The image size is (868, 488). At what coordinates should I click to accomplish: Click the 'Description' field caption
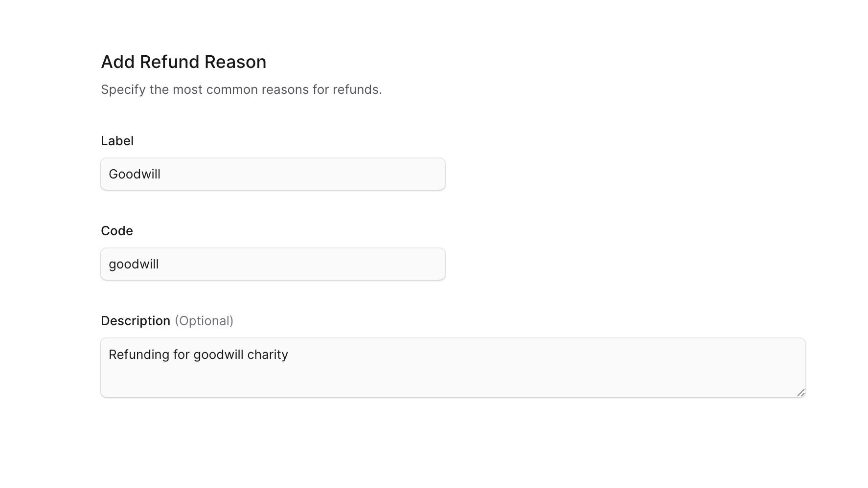click(136, 321)
